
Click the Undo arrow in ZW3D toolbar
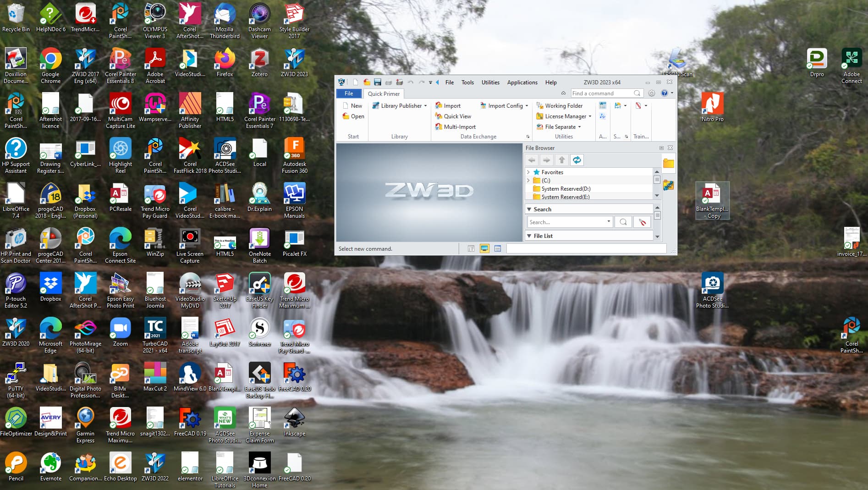tap(411, 82)
